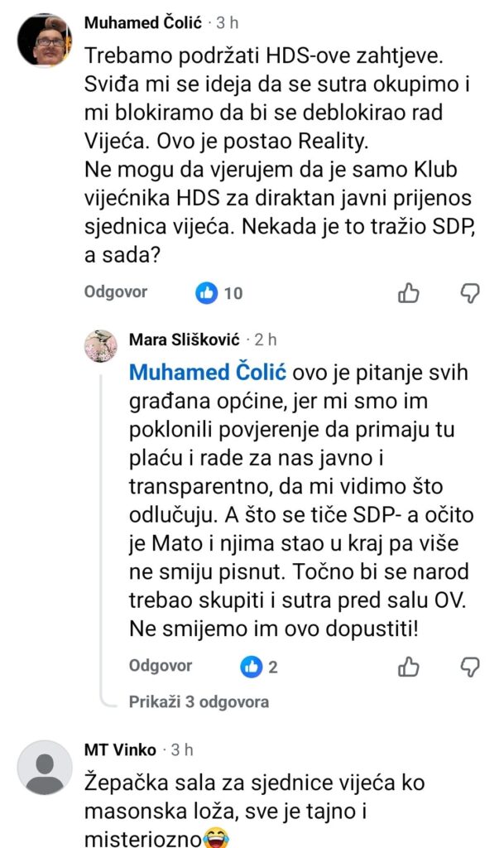This screenshot has height=848, width=504.
Task: Open Muhamed Čolić's profile picture
Action: click(45, 40)
